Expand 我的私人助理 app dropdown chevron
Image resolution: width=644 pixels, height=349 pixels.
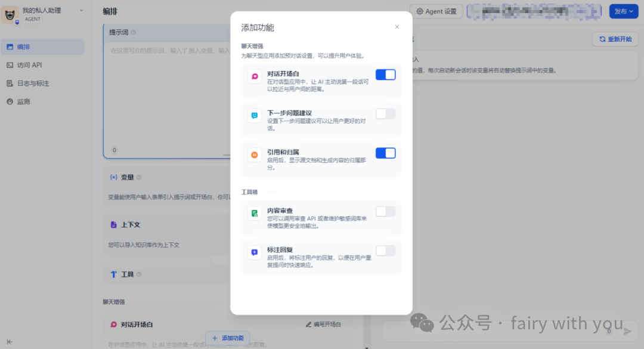81,10
